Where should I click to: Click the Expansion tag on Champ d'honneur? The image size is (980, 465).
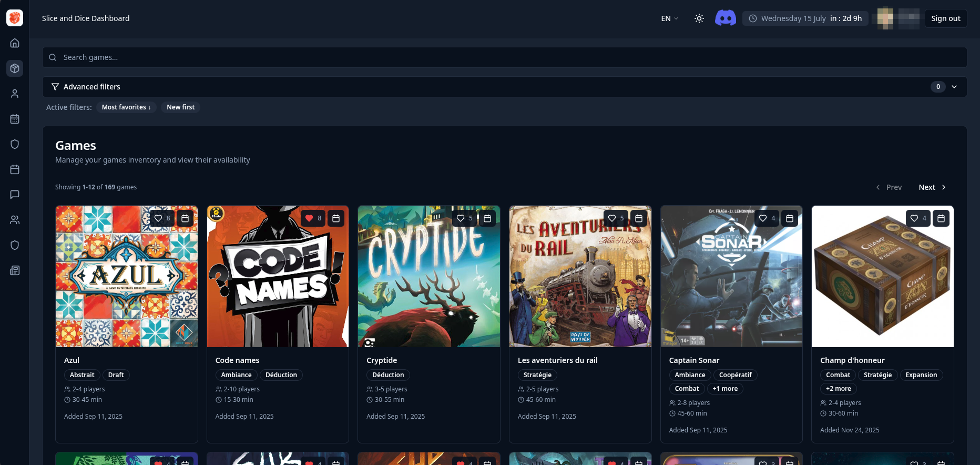tap(921, 375)
